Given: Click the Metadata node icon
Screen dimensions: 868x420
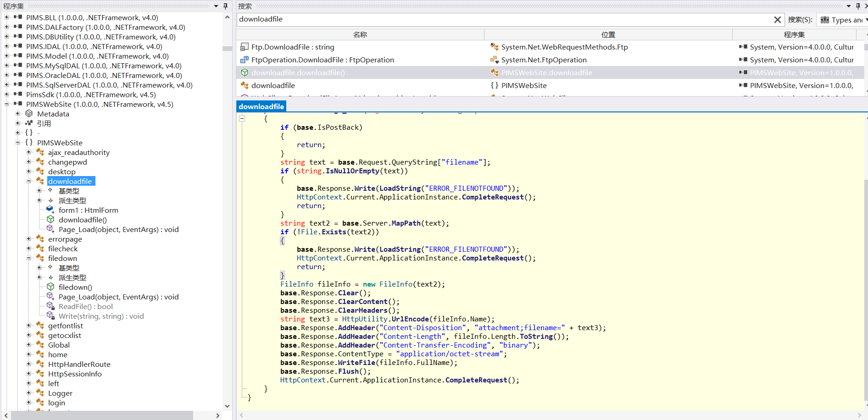Looking at the screenshot, I should click(x=29, y=114).
